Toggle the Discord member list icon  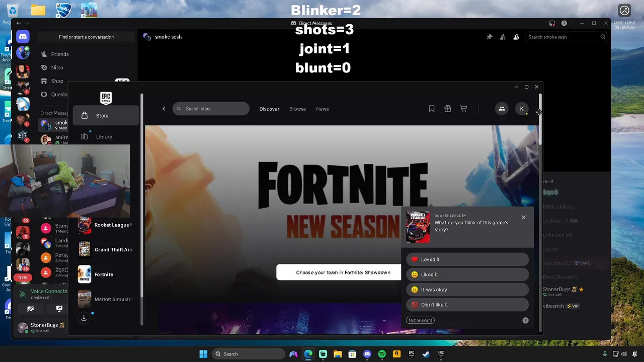516,37
